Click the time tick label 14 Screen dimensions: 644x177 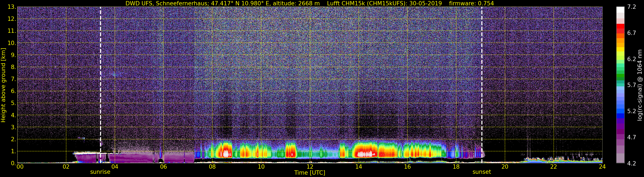click(x=358, y=167)
